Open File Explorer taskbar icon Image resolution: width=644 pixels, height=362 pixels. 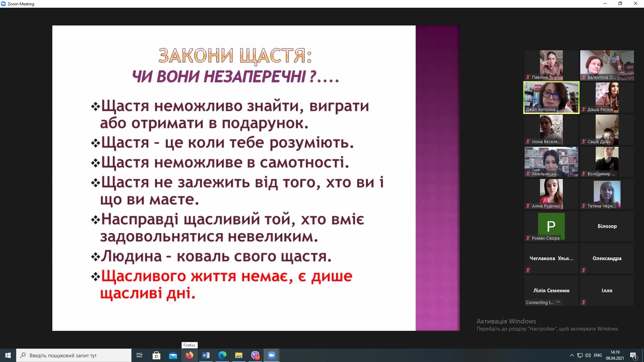239,355
